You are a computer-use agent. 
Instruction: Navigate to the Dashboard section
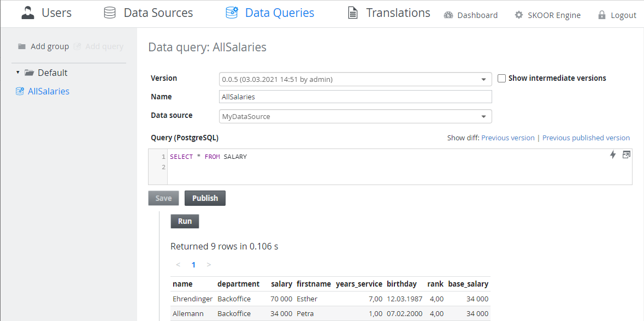pos(477,15)
